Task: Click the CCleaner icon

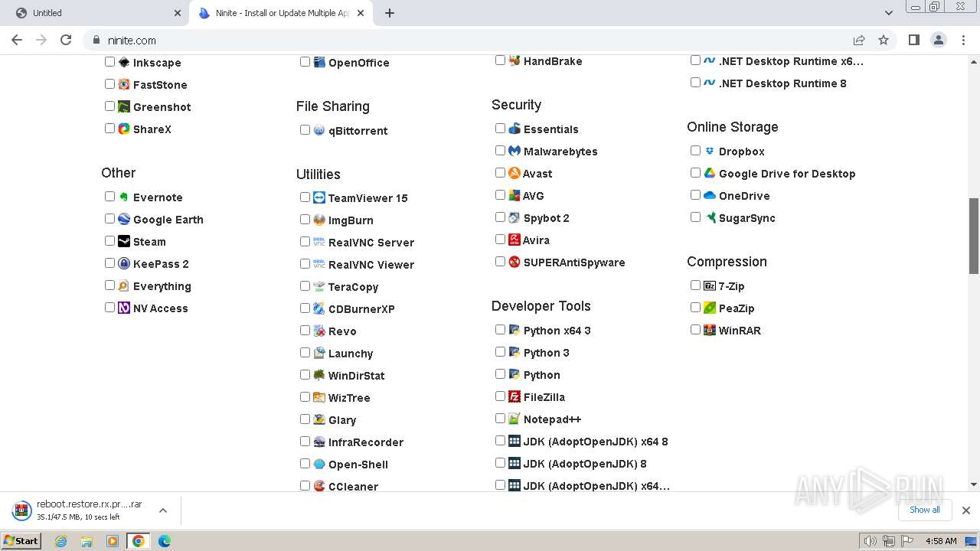Action: point(319,486)
